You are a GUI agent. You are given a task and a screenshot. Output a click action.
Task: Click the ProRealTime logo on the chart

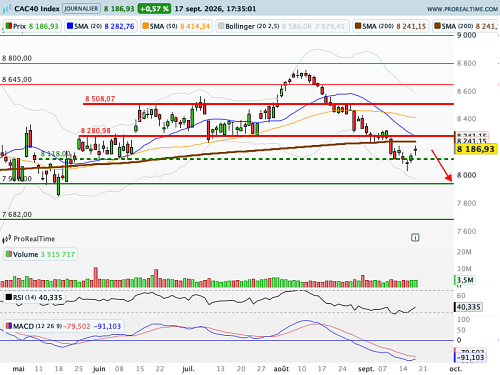(29, 239)
